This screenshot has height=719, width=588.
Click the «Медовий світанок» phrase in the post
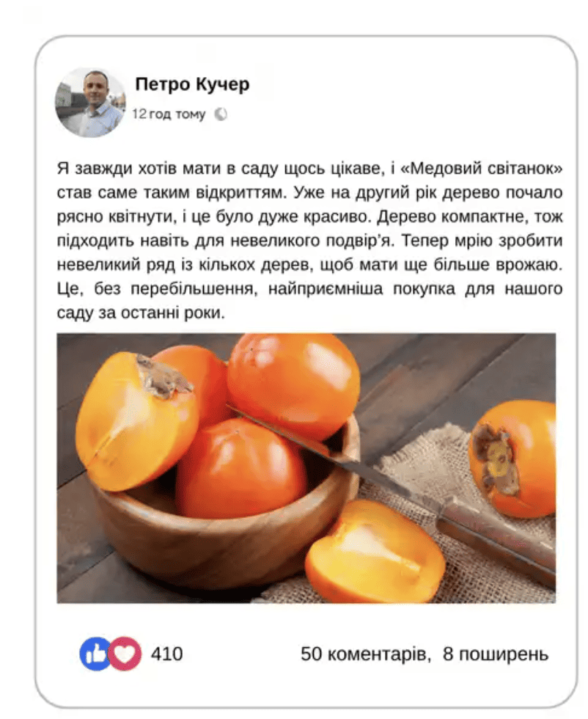tap(481, 169)
